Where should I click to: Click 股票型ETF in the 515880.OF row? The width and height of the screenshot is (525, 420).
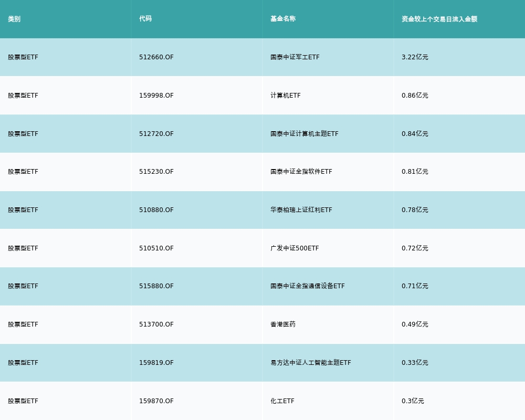click(x=23, y=286)
